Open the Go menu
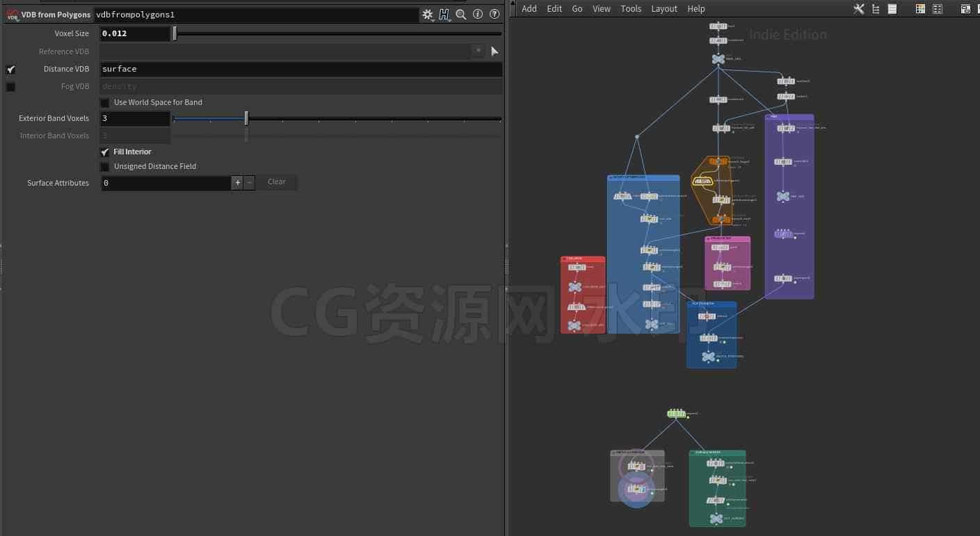980x536 pixels. click(577, 9)
